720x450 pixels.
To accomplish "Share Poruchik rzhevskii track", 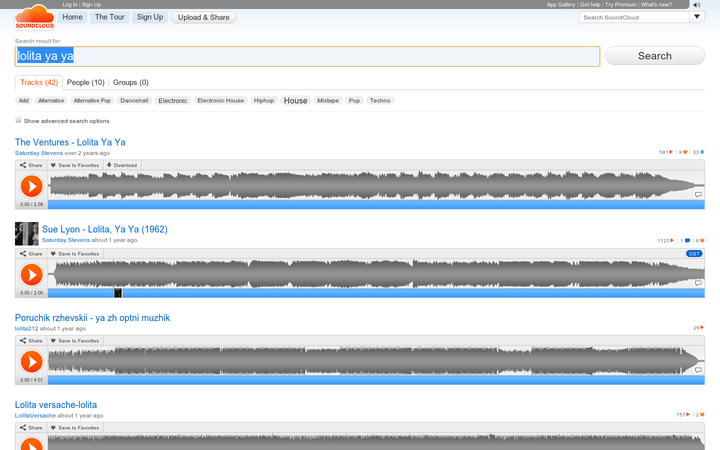I will (x=31, y=341).
